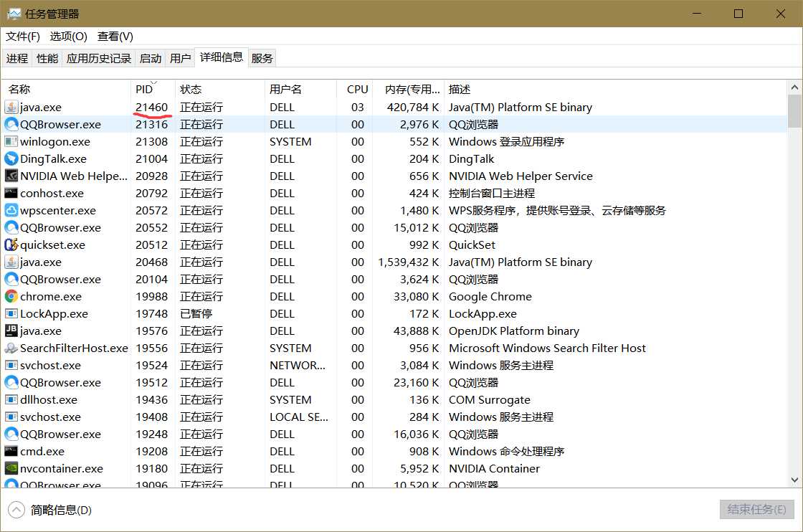803x532 pixels.
Task: Sort by the CPU column header
Action: (x=355, y=89)
